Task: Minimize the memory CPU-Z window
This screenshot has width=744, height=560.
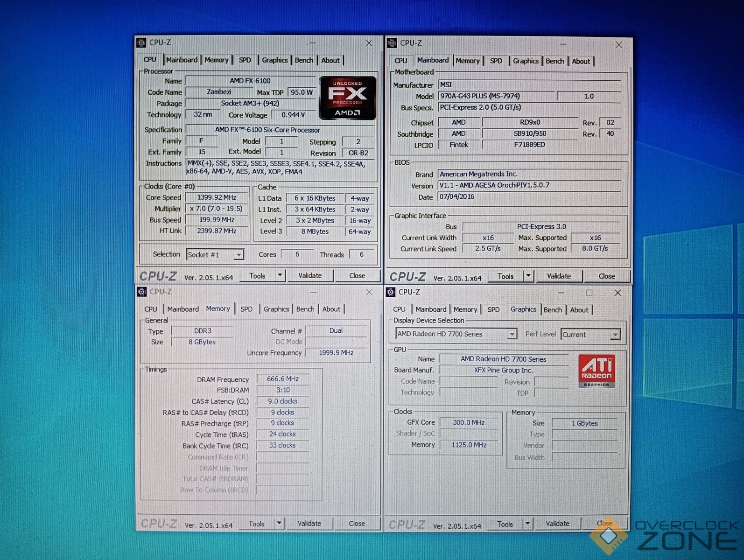Action: (x=313, y=292)
